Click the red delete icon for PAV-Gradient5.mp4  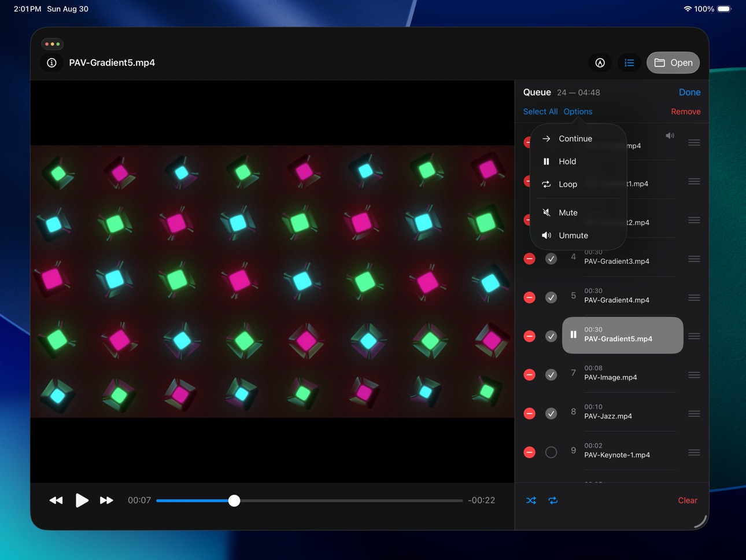[529, 336]
